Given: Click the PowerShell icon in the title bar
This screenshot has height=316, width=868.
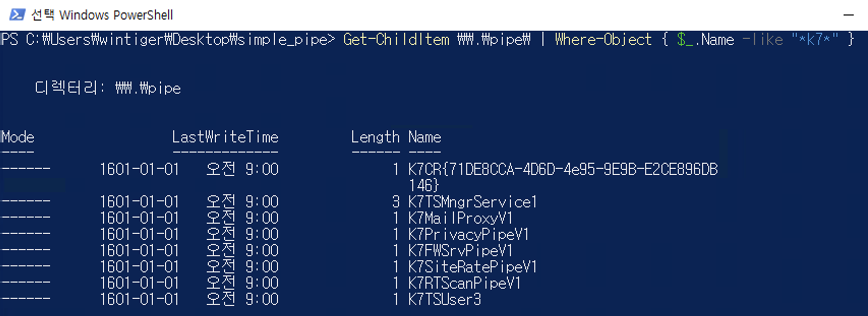Looking at the screenshot, I should (x=17, y=15).
